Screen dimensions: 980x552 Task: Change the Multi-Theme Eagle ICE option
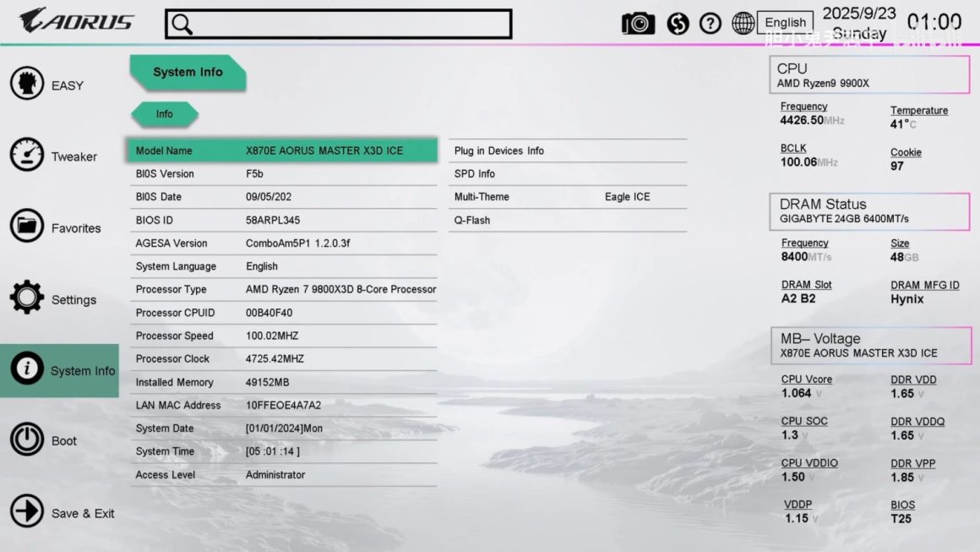627,197
